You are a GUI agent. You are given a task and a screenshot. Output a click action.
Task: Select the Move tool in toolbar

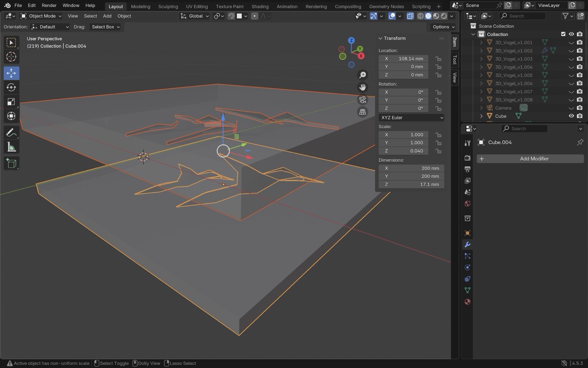11,73
